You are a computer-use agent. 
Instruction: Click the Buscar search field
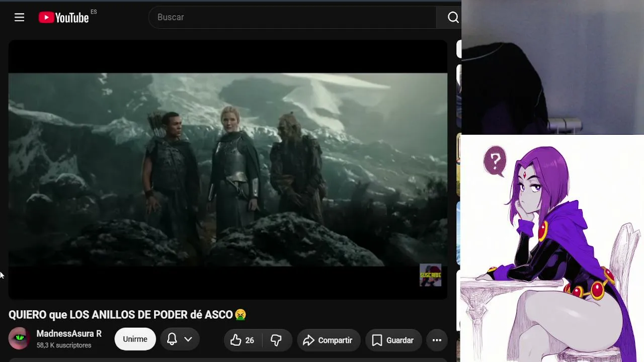(x=292, y=18)
